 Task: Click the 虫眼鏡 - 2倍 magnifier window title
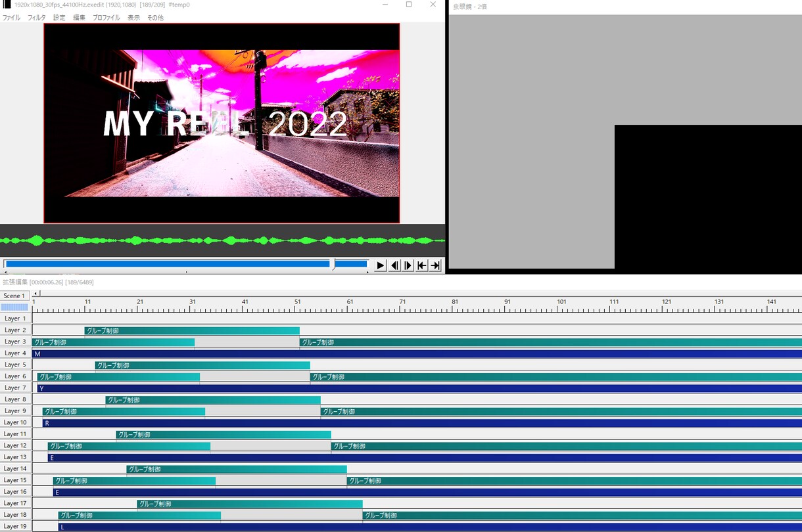point(470,7)
